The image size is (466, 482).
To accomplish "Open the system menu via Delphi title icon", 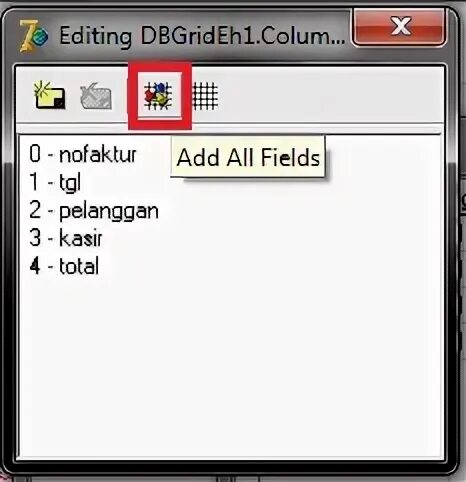I will coord(33,36).
